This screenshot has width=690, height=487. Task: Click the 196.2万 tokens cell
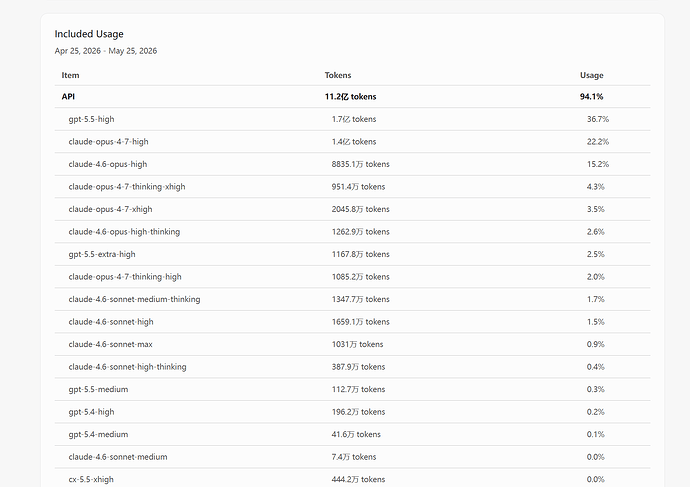click(x=358, y=412)
